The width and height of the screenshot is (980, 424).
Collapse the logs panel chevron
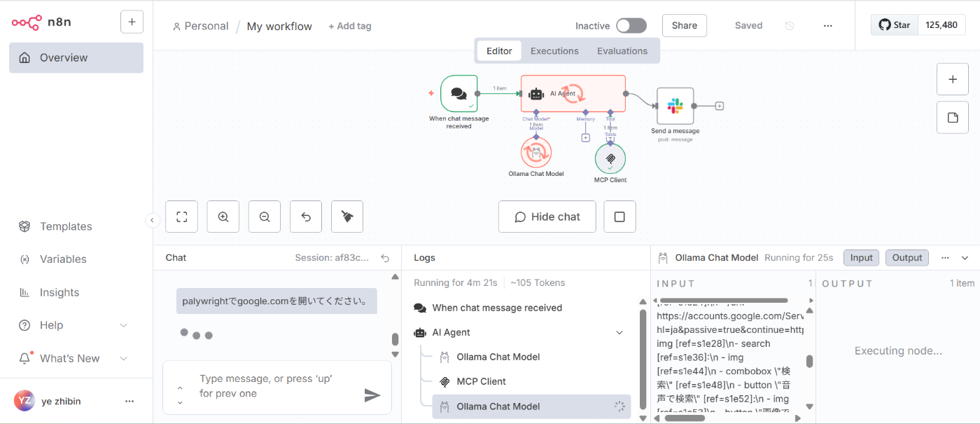[965, 258]
